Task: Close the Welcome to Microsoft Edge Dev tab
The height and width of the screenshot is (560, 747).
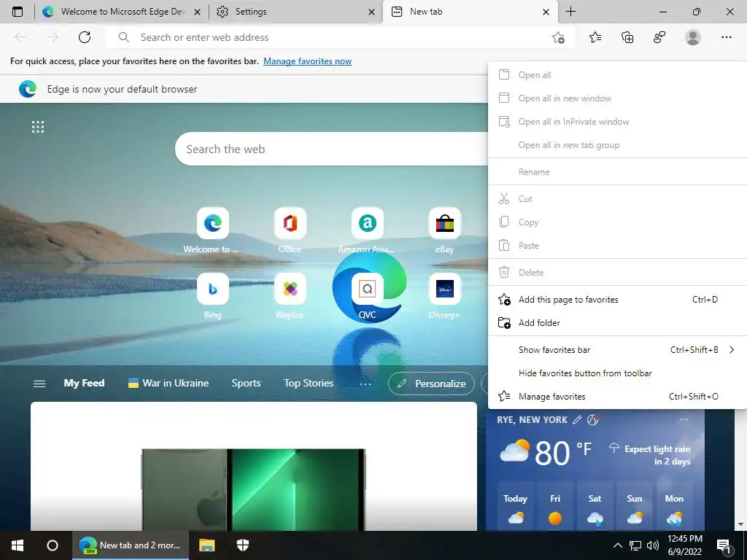Action: point(197,12)
